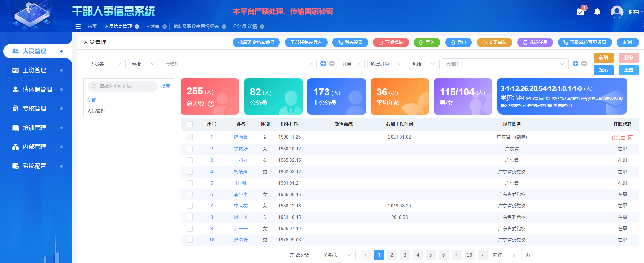Collapse sidebar with hamburger menu icon
Viewport: 644px width, 263px height.
point(78,26)
